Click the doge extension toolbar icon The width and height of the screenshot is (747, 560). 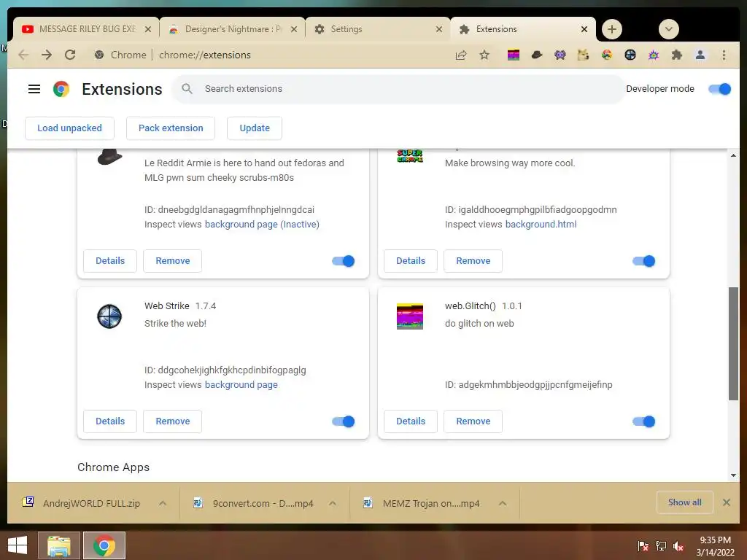coord(583,55)
